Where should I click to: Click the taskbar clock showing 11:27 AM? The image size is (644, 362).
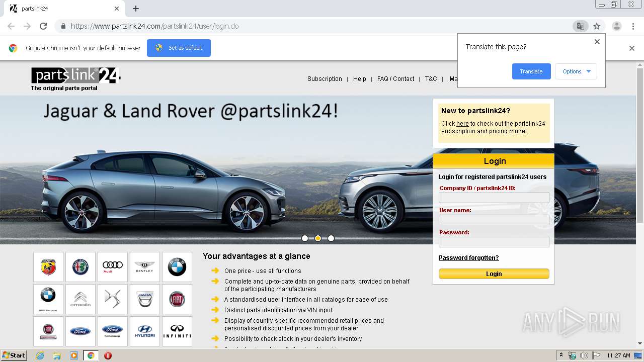click(x=618, y=355)
